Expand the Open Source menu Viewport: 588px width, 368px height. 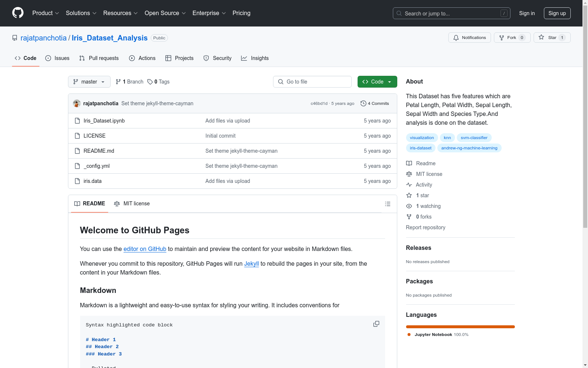tap(165, 13)
